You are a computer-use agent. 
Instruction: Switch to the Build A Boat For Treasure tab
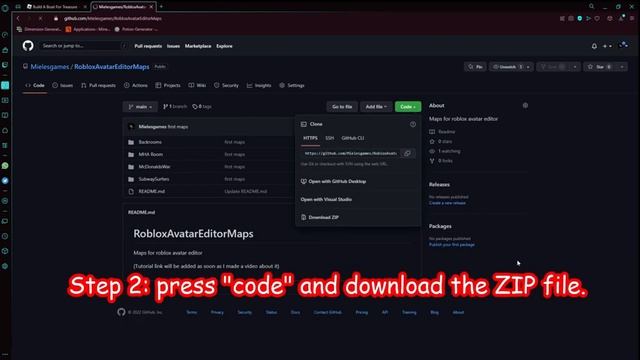(x=56, y=7)
